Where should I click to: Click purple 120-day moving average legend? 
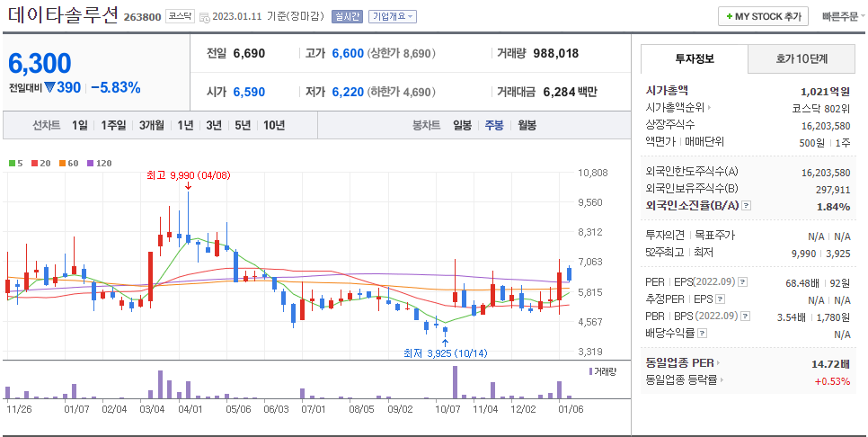[x=100, y=164]
